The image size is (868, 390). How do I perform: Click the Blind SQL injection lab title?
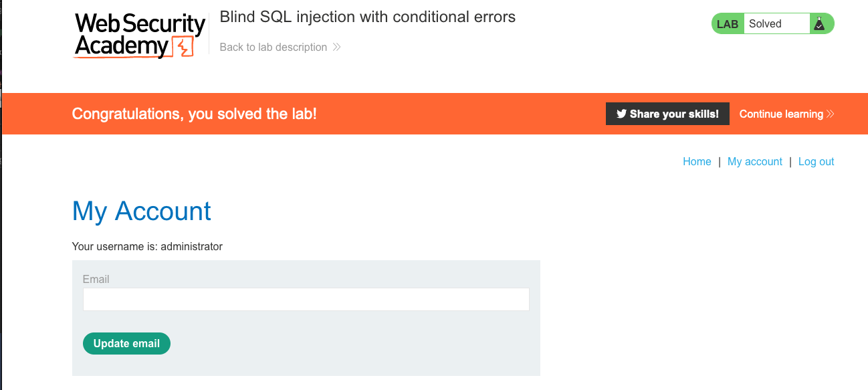[x=367, y=17]
